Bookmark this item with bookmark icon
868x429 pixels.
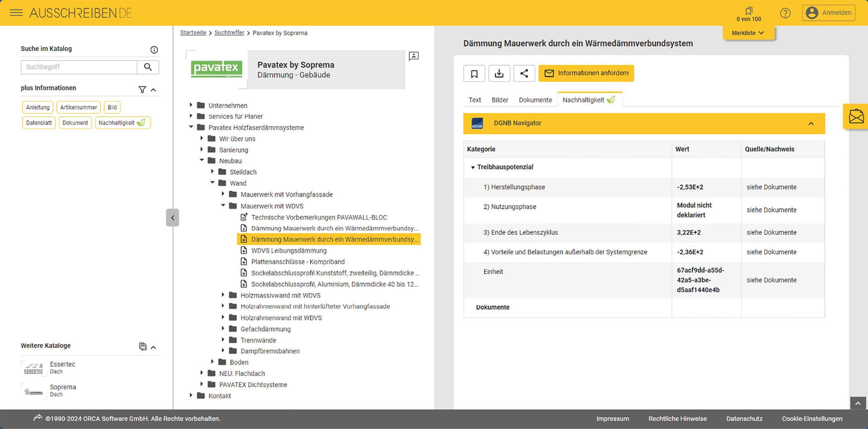tap(474, 74)
